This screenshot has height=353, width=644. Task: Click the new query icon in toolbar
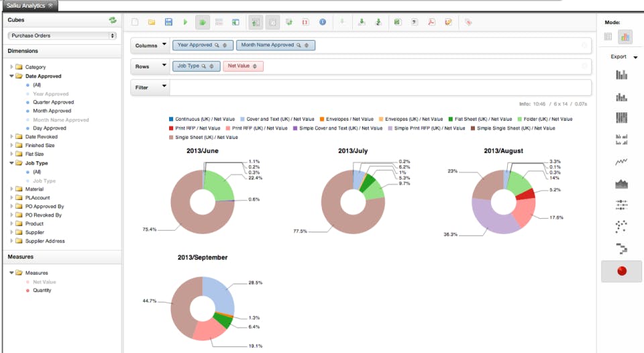135,22
